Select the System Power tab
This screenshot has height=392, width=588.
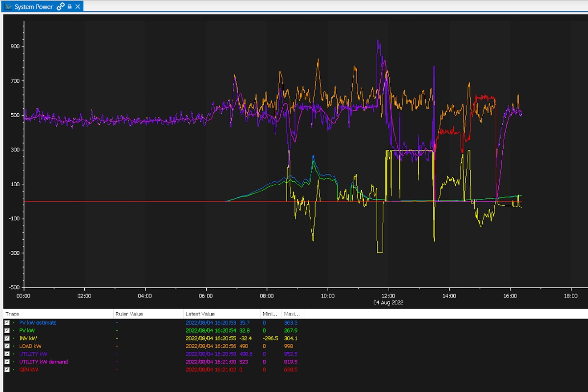[33, 7]
